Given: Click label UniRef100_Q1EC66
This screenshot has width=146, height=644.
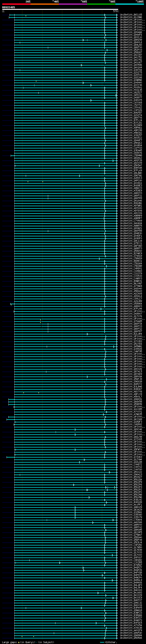Looking at the screenshot, I should (131, 77).
